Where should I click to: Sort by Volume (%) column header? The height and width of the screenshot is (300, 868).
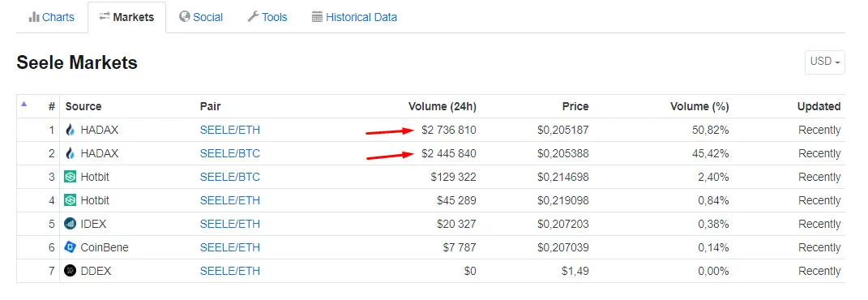pyautogui.click(x=699, y=106)
